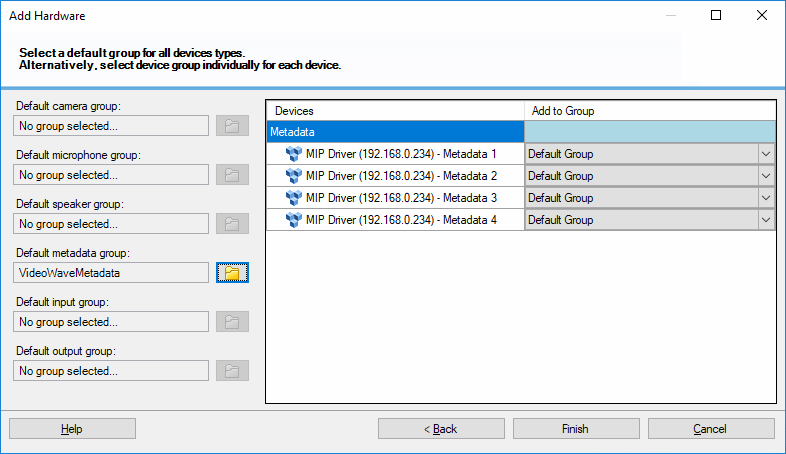Click Finish to complete adding hardware

pos(576,429)
